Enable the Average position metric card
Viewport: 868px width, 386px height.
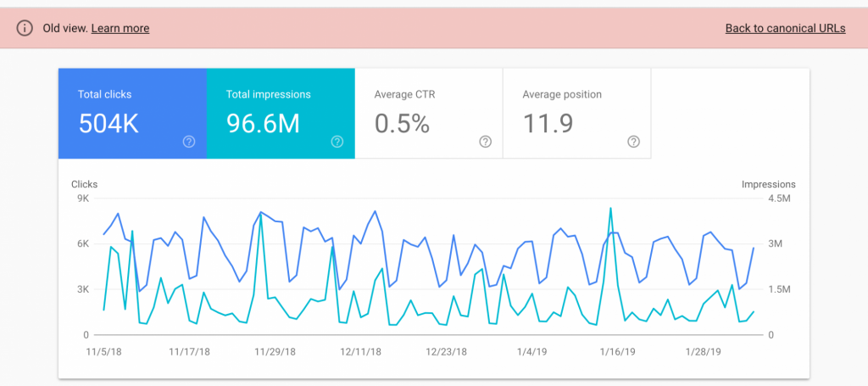(576, 114)
